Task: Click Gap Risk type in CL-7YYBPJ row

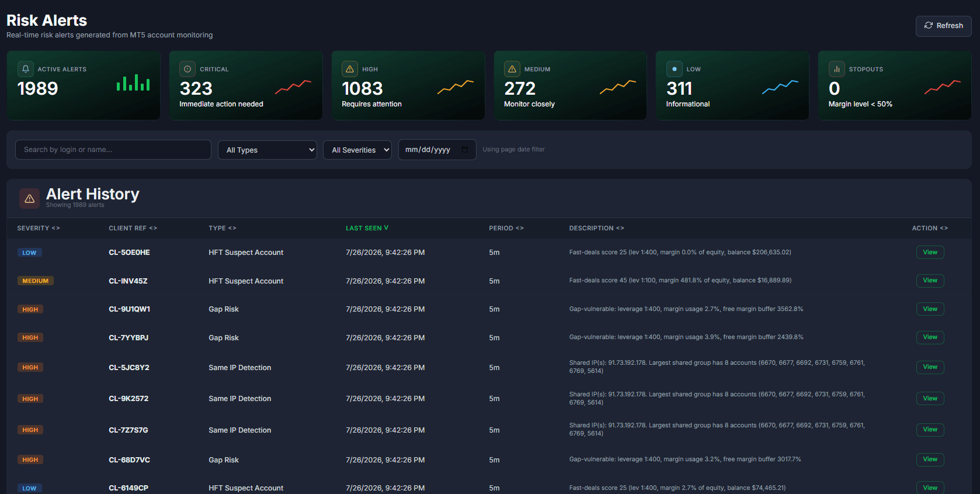Action: (224, 338)
